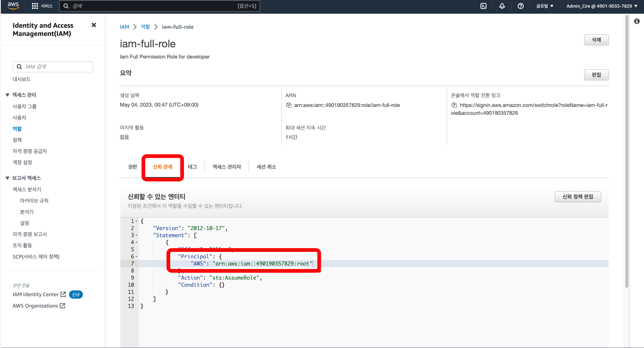This screenshot has width=644, height=348.
Task: Click the external link icon beside IAM Identity Center
Action: 63,294
